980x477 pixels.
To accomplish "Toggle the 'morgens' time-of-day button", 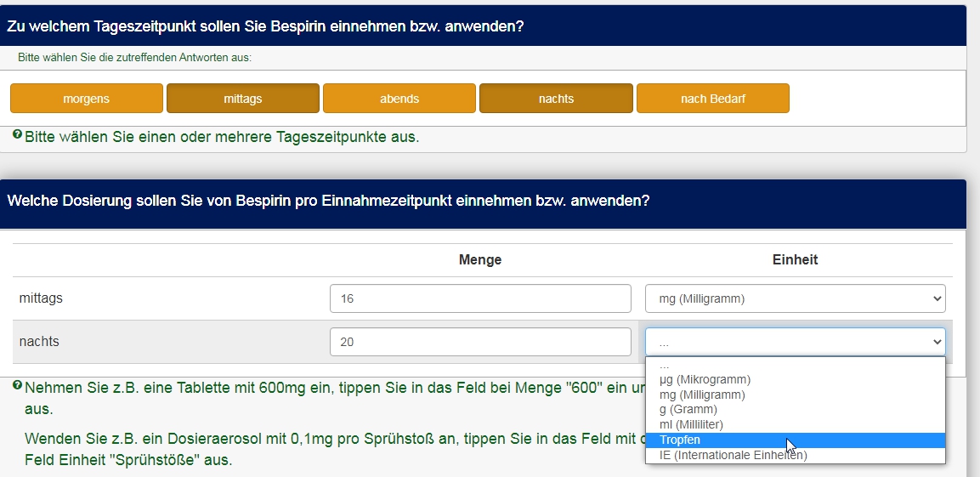I will click(x=87, y=99).
